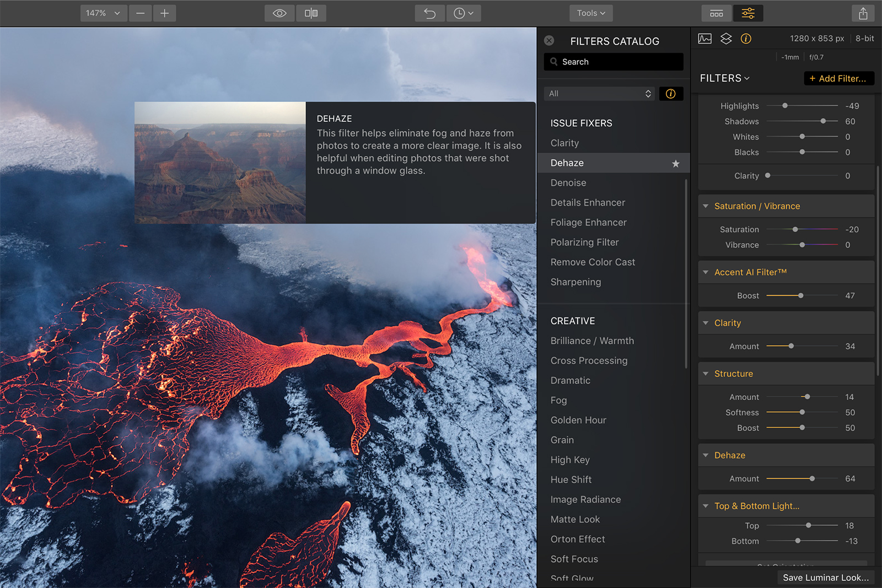Collapse the Accent AI Filter section
Screen dimensions: 882x588
(x=706, y=272)
